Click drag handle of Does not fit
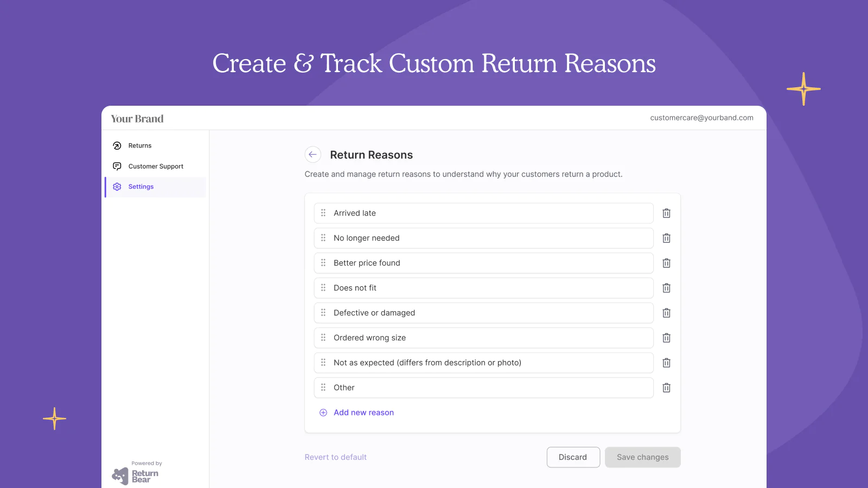 pos(323,287)
